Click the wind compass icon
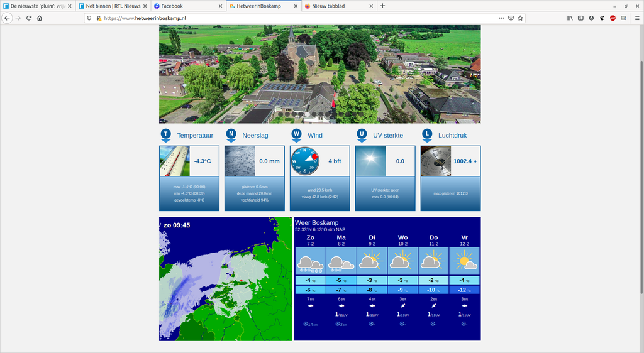The height and width of the screenshot is (353, 644). [305, 161]
